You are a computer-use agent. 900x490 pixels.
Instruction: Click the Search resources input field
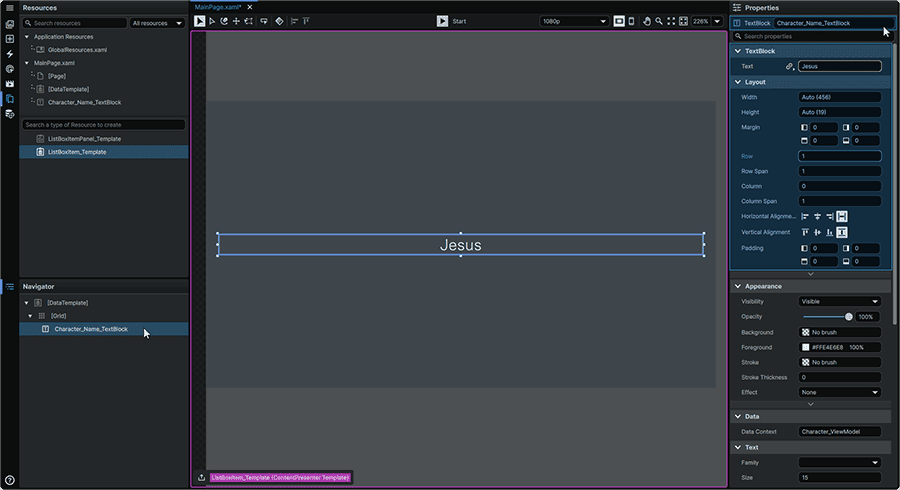[75, 23]
